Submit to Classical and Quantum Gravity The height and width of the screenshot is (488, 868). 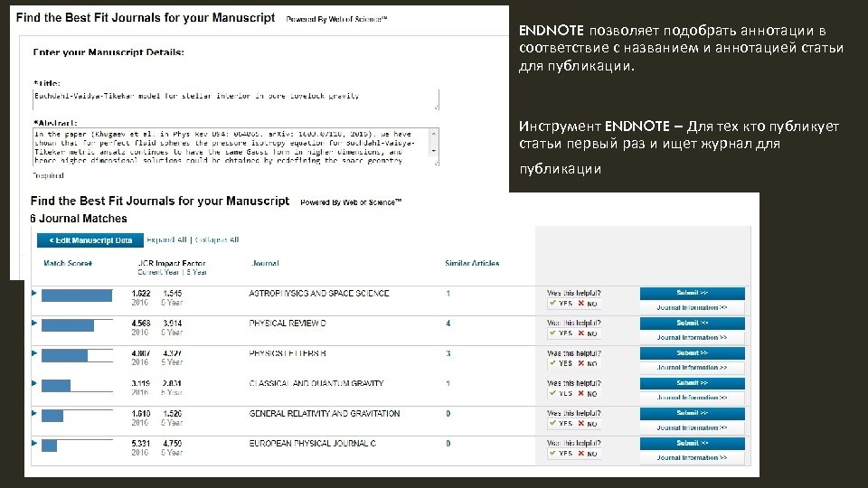coord(692,383)
